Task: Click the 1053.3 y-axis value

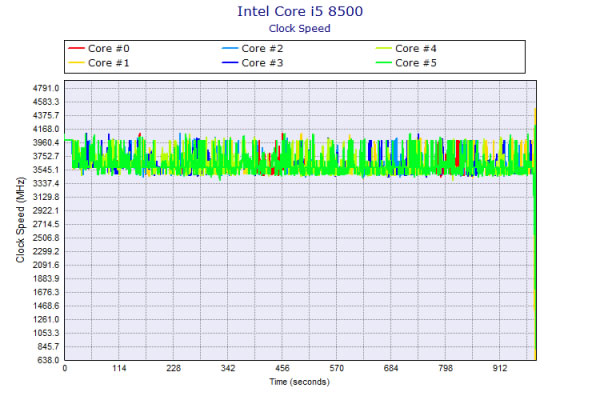Action: coord(46,333)
